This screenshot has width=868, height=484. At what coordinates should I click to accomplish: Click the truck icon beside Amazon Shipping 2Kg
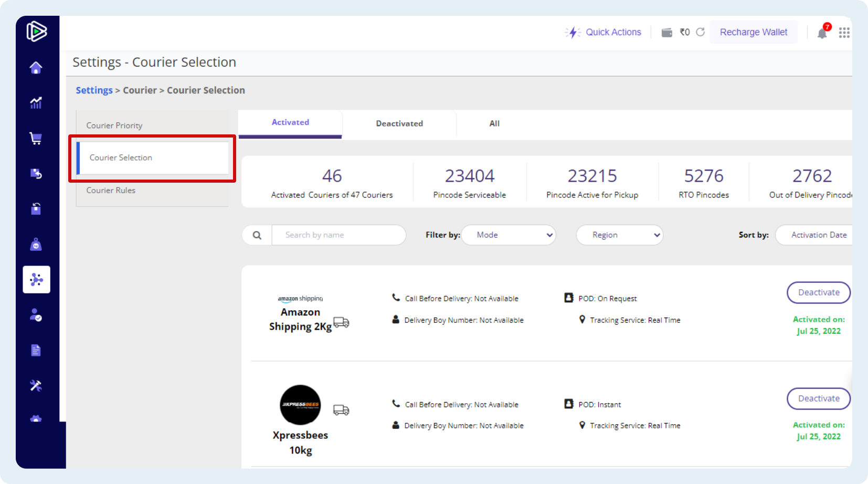click(x=341, y=322)
